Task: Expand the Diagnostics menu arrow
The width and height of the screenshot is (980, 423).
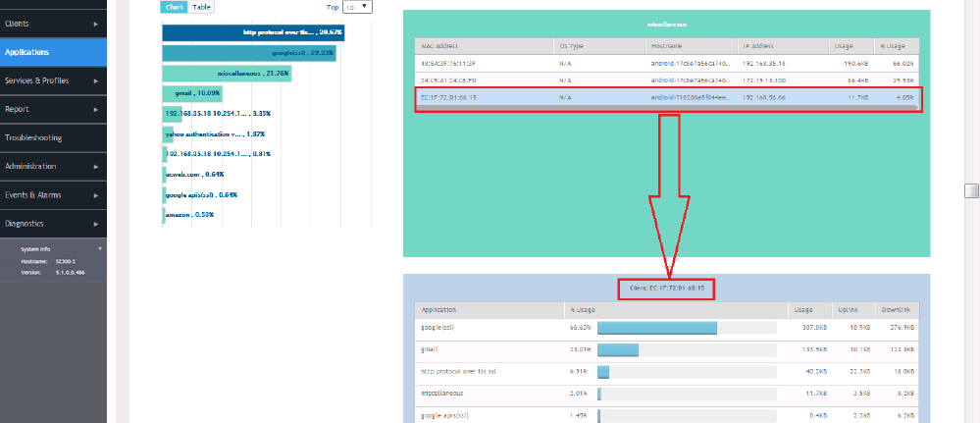Action: [x=96, y=224]
